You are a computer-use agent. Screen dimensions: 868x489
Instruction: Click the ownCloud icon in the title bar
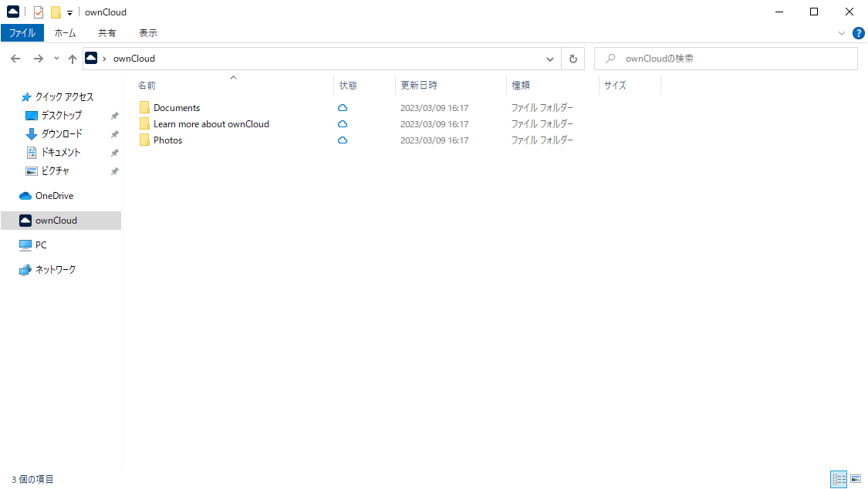point(13,12)
